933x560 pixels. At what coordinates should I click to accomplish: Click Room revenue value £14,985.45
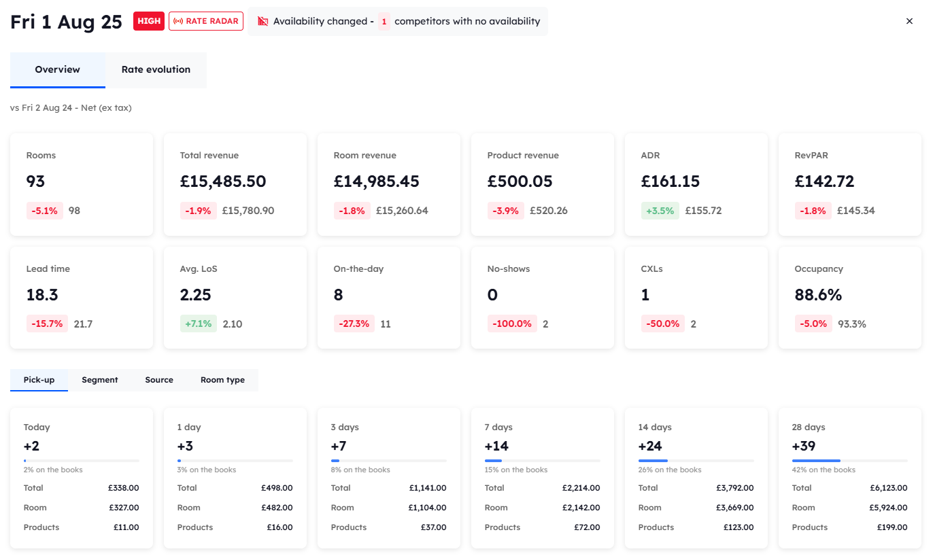tap(377, 181)
